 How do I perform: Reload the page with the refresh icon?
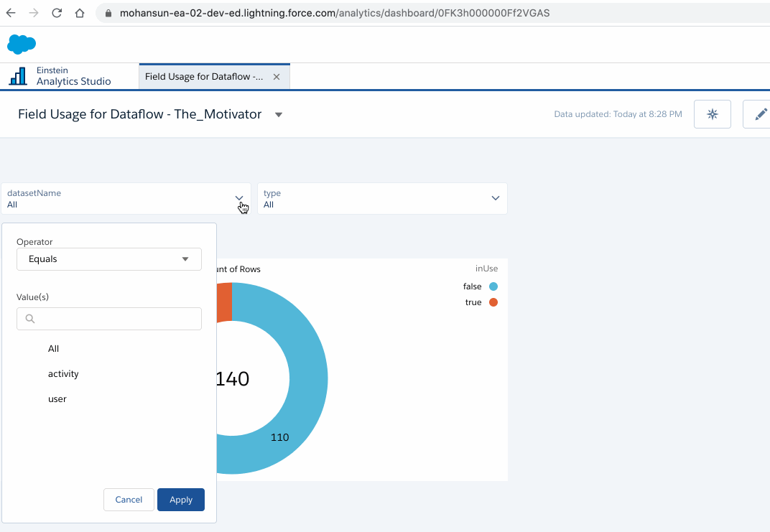click(x=57, y=13)
